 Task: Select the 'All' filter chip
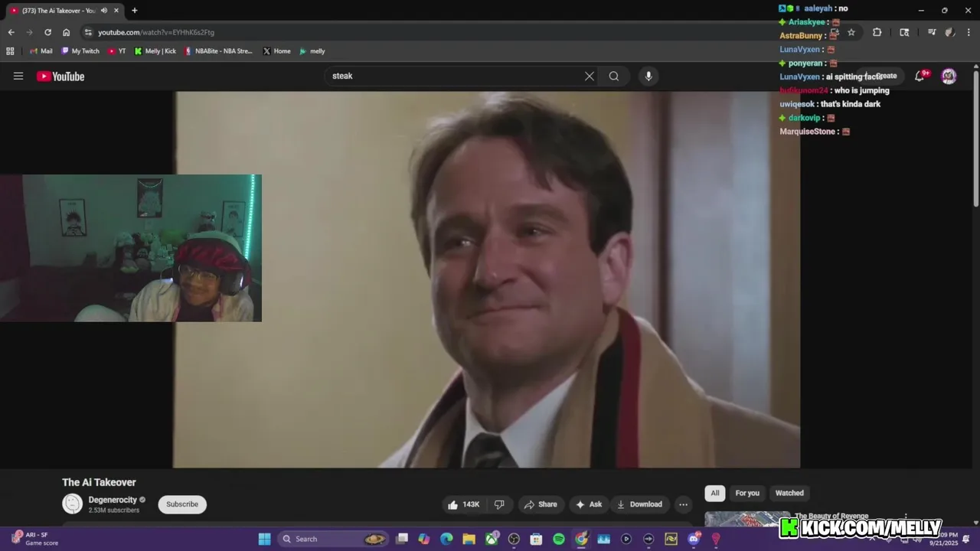[714, 493]
